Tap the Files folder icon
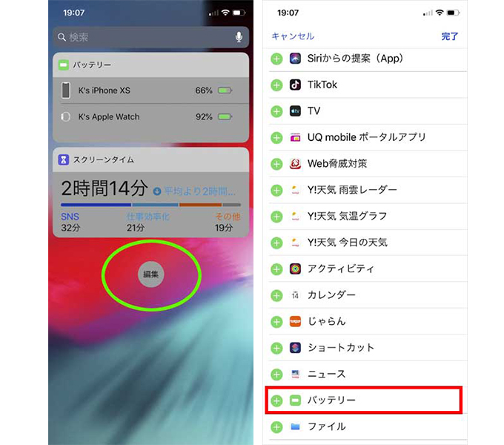 pos(295,426)
